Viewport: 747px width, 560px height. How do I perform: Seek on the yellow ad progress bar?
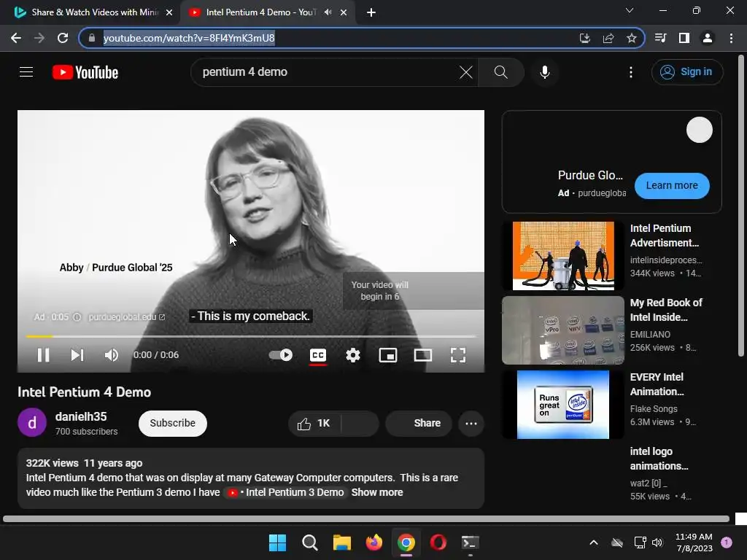[251, 337]
